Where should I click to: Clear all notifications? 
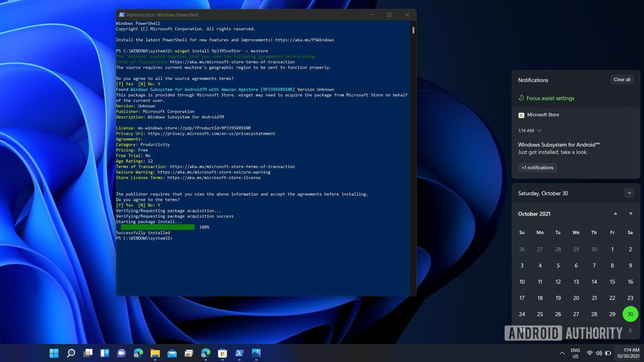(622, 79)
